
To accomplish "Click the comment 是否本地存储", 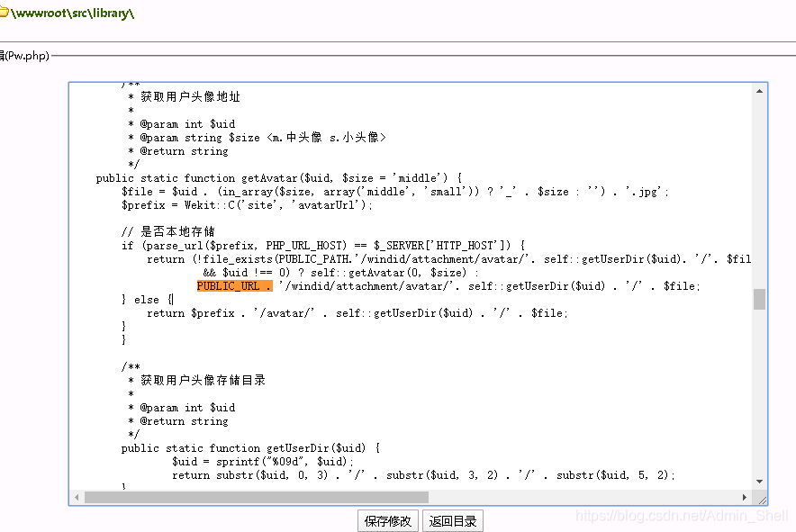I will coord(168,232).
